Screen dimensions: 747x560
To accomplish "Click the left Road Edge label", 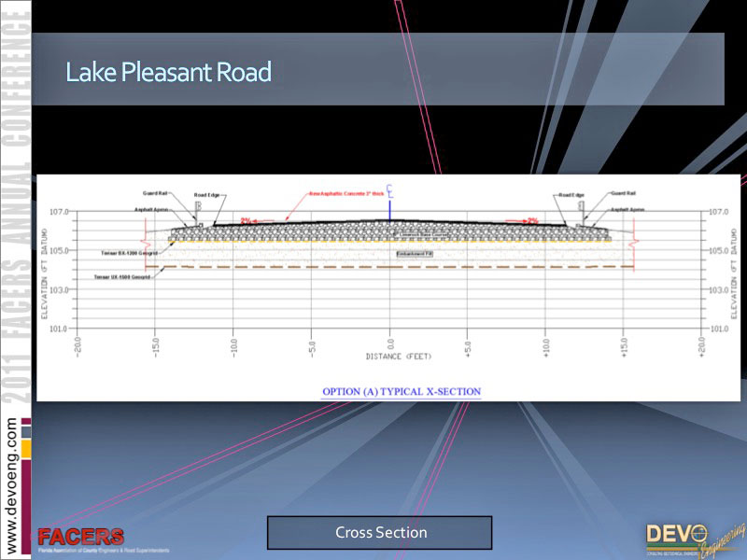I will pyautogui.click(x=206, y=195).
